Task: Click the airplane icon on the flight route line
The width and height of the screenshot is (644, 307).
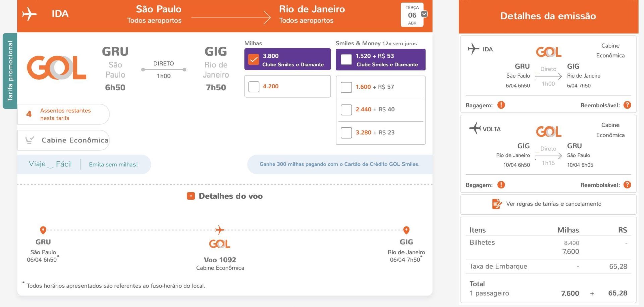Action: click(x=220, y=230)
